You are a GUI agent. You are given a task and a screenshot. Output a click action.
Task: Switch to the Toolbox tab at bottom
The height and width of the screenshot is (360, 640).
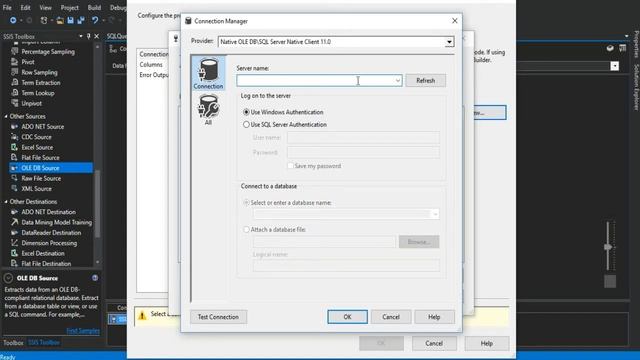click(x=13, y=342)
